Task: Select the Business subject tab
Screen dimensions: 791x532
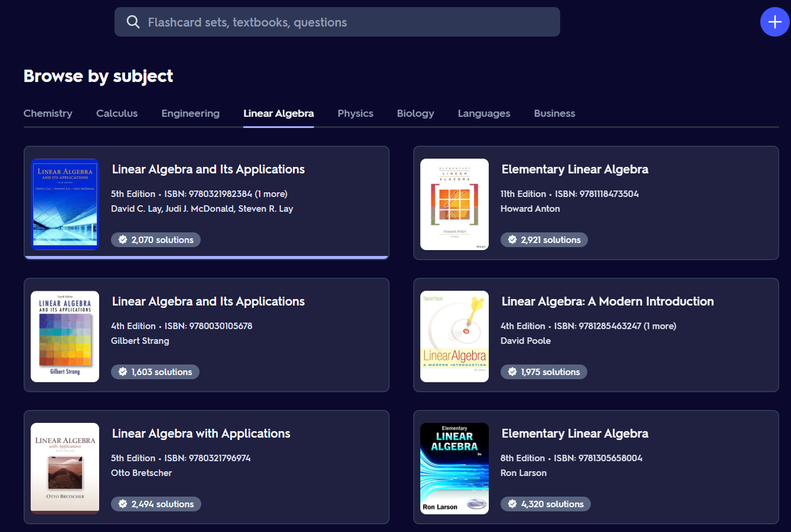Action: click(x=554, y=113)
